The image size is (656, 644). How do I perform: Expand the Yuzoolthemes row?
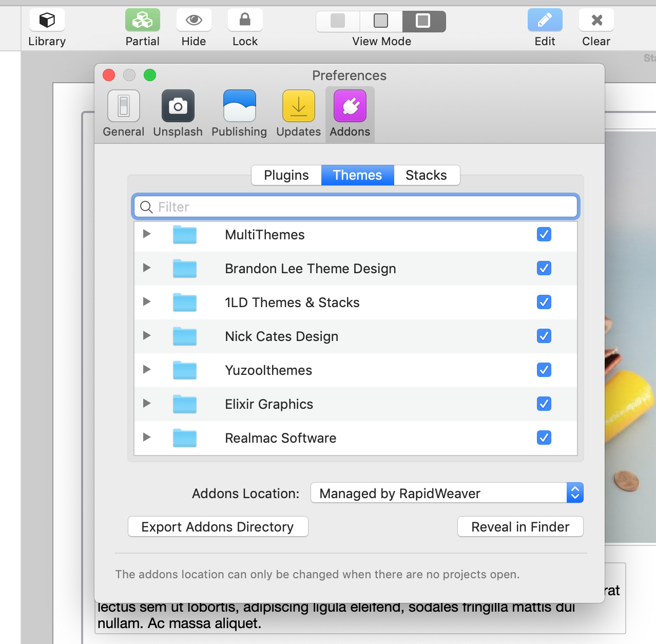coord(147,369)
